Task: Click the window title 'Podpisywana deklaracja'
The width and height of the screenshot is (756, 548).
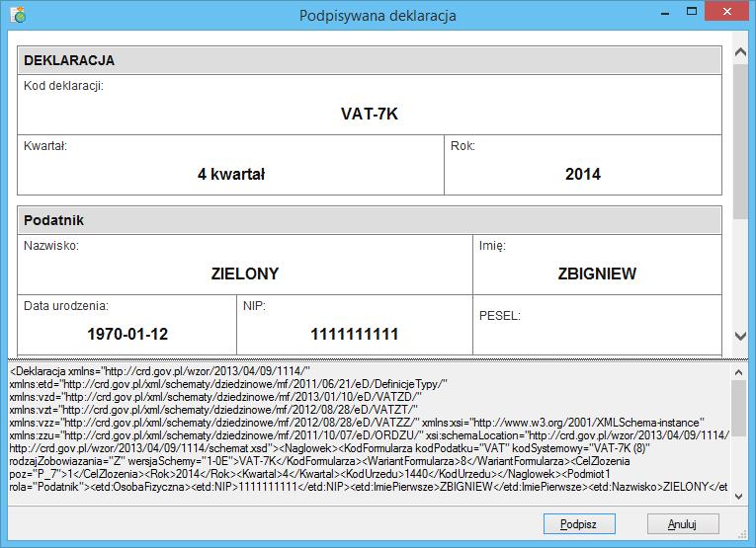Action: (378, 16)
